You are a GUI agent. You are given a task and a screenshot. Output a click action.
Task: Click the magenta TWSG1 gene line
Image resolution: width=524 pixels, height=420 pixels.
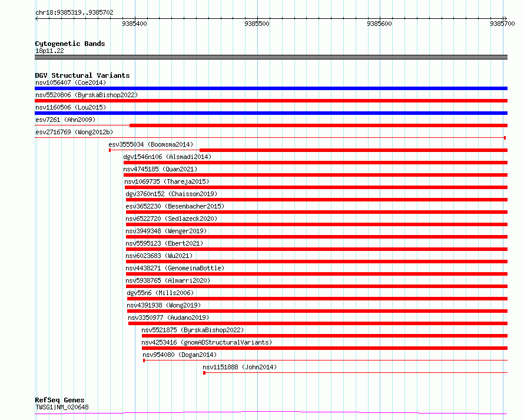[271, 413]
